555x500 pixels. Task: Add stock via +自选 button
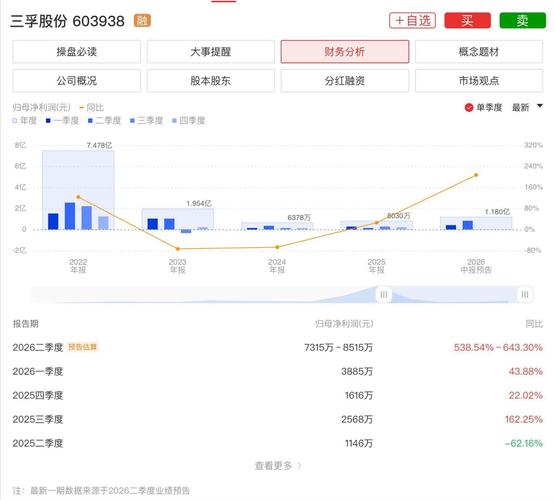[412, 21]
